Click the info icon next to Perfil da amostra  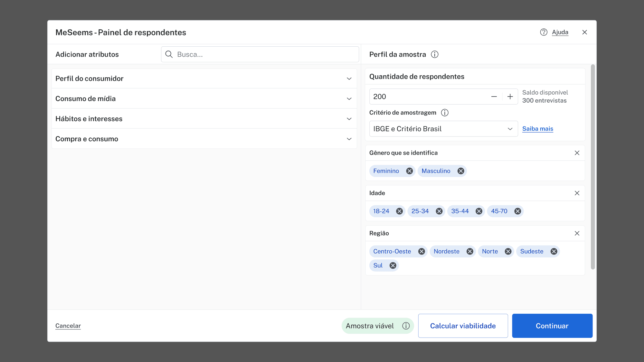[435, 54]
